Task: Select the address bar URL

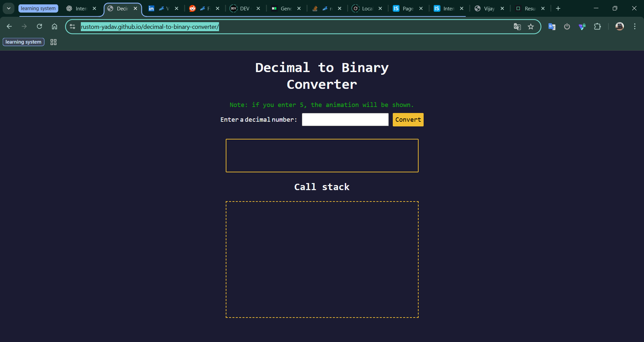Action: pos(150,27)
